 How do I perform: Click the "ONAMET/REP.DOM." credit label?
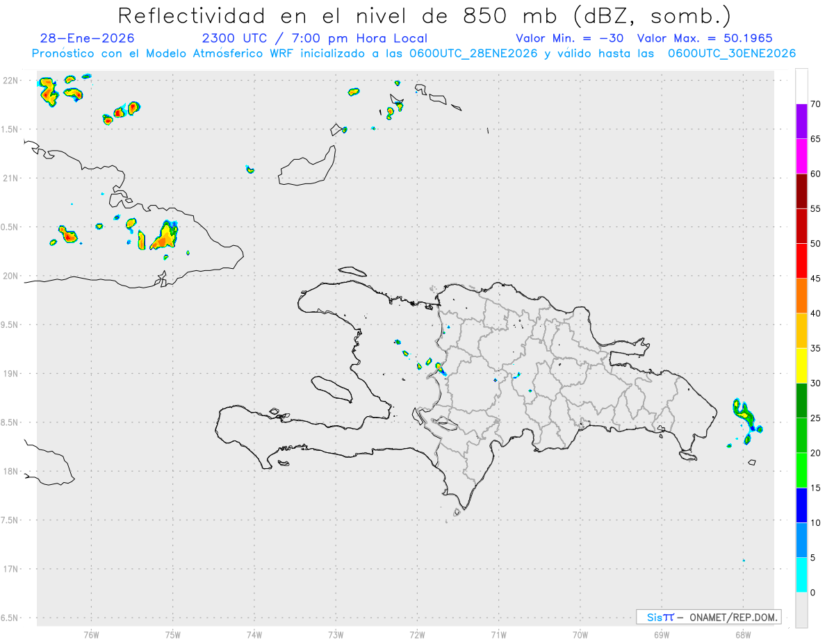tap(735, 617)
